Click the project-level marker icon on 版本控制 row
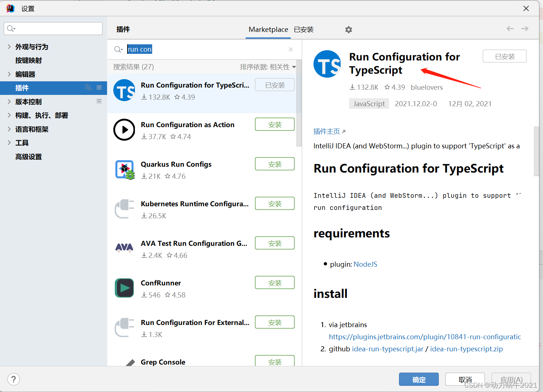Image resolution: width=543 pixels, height=392 pixels. pyautogui.click(x=99, y=101)
